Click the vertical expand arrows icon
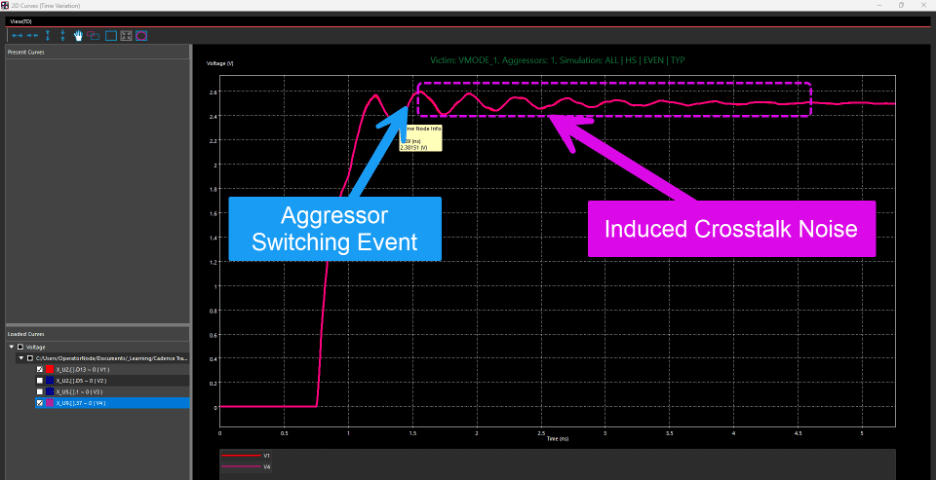Screen dimensions: 936x480 47,36
